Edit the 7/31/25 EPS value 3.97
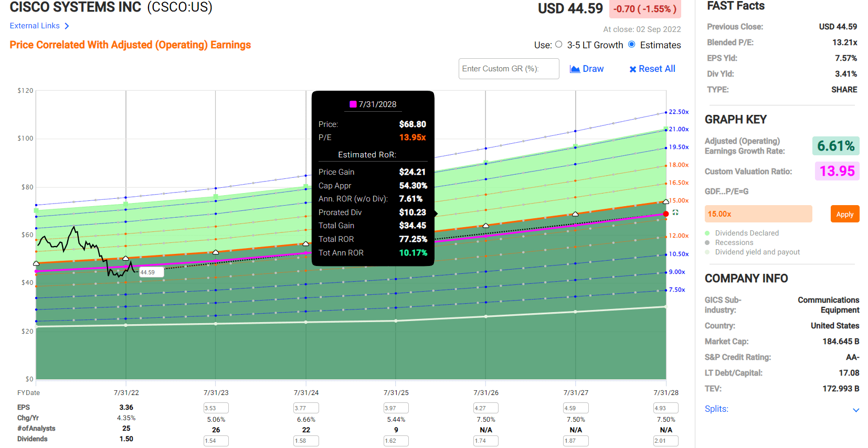 click(396, 408)
